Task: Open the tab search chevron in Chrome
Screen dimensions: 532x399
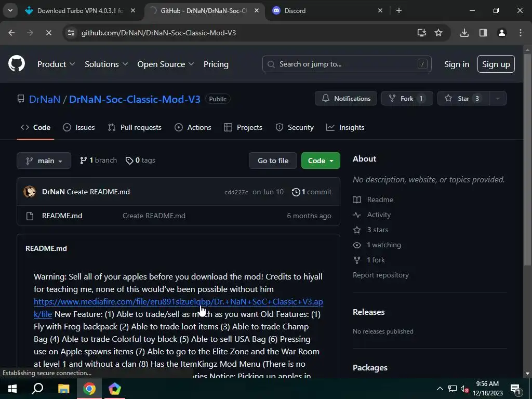Action: pyautogui.click(x=10, y=10)
